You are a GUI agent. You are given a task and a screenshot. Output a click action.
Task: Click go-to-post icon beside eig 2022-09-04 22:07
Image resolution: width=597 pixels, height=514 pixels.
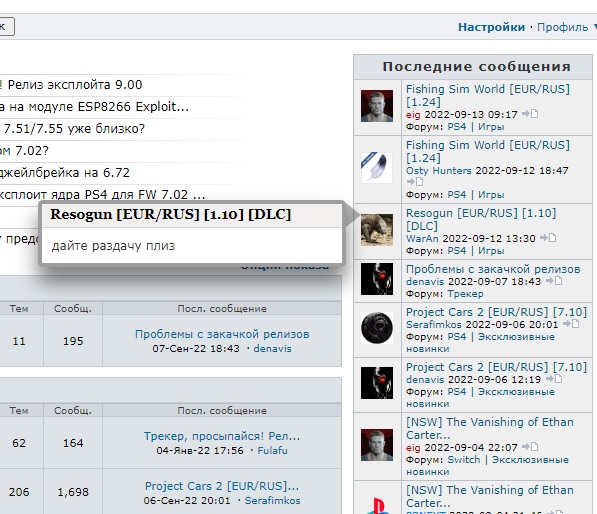pos(530,447)
